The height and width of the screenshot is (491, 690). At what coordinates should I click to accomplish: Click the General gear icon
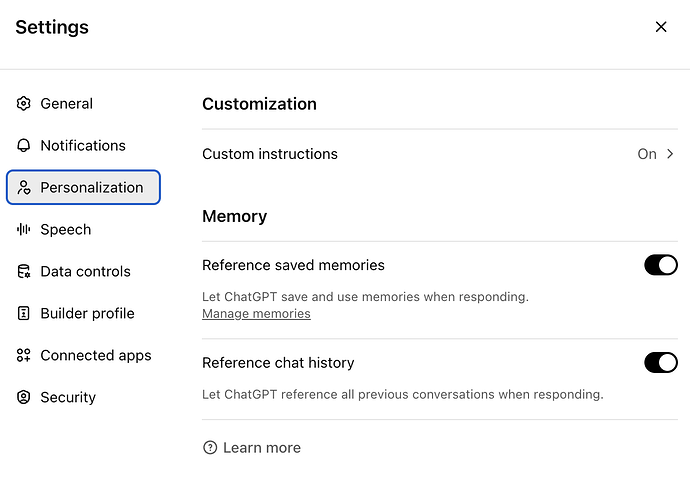pos(24,104)
